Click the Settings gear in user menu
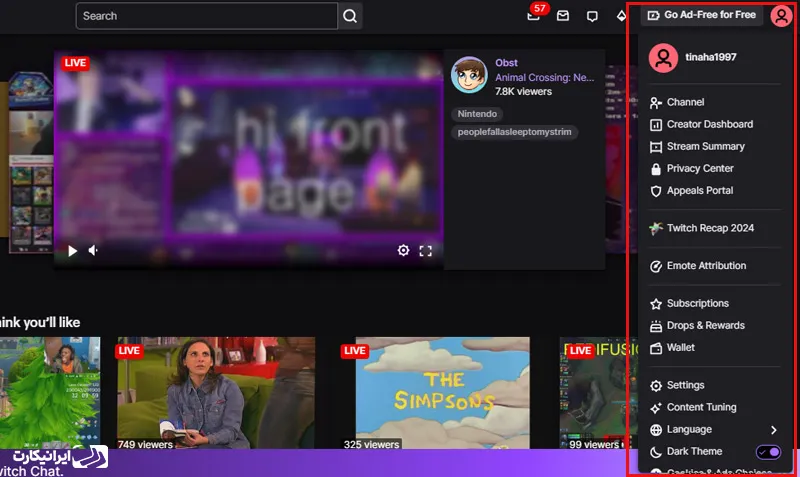800x477 pixels. [x=656, y=386]
